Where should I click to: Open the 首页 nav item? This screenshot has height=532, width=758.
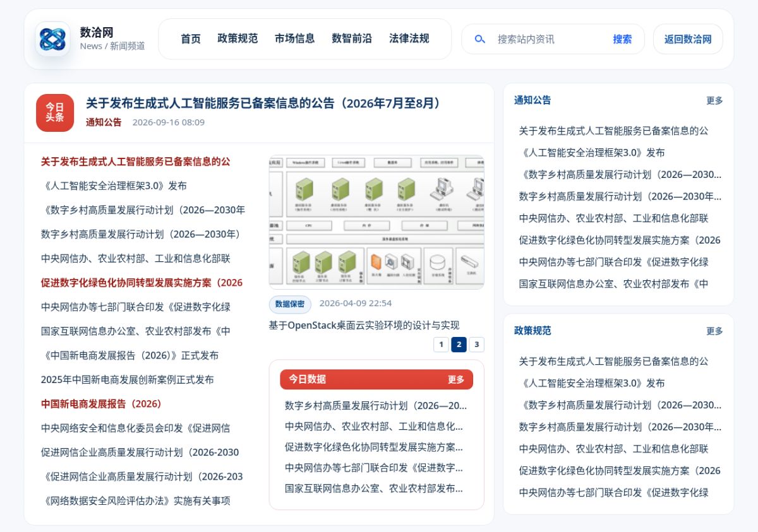191,38
